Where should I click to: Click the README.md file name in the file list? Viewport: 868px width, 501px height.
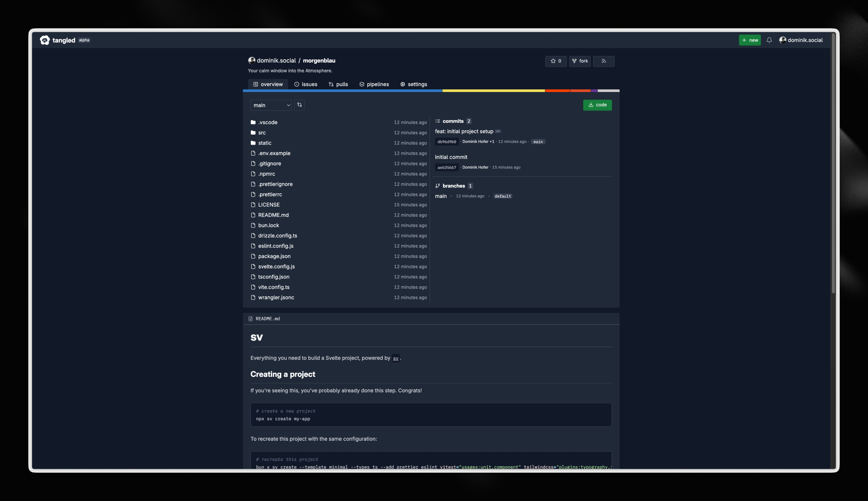click(273, 215)
